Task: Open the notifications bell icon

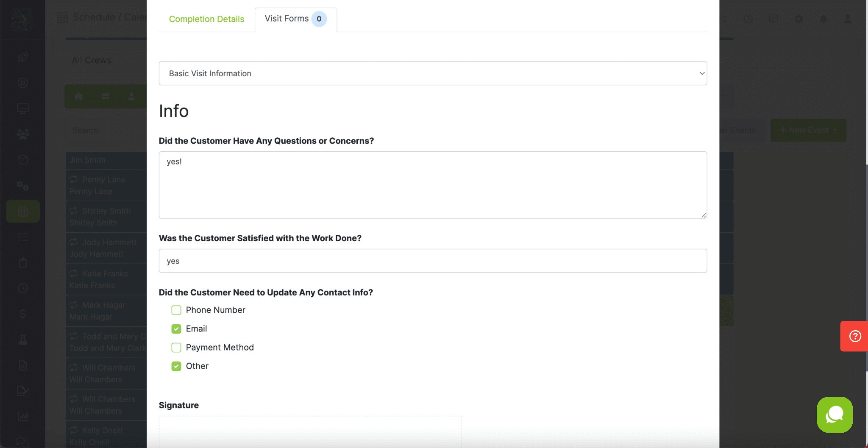Action: click(823, 19)
